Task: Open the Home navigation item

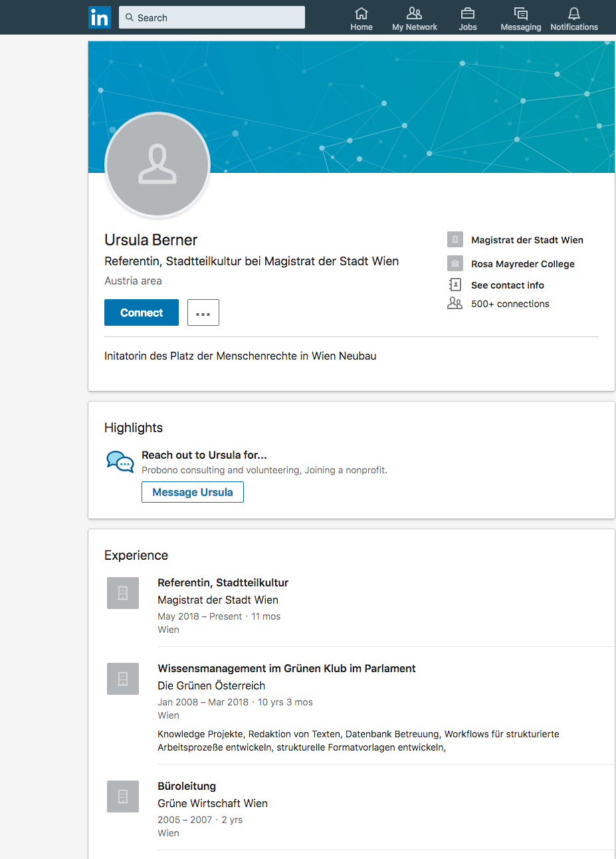Action: (x=361, y=19)
